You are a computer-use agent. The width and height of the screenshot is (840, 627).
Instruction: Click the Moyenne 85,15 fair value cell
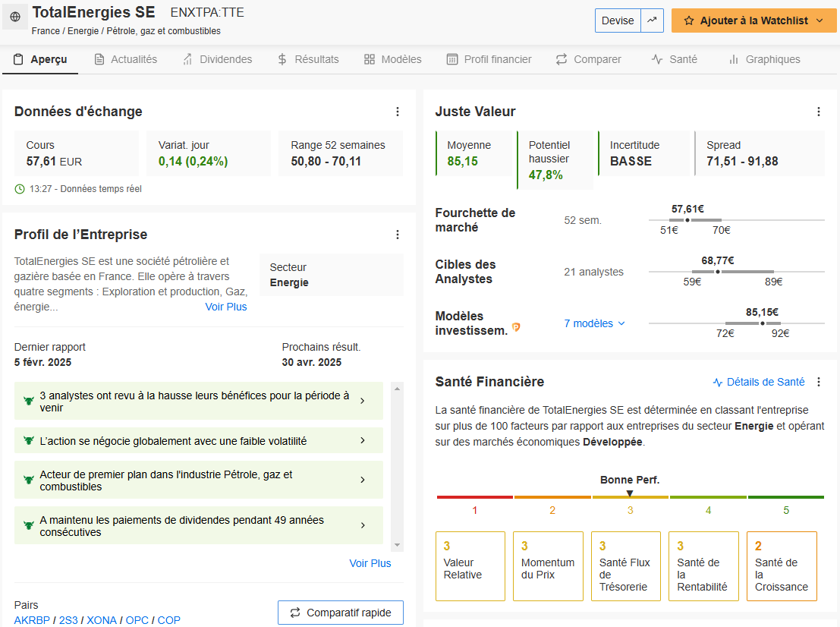(475, 153)
